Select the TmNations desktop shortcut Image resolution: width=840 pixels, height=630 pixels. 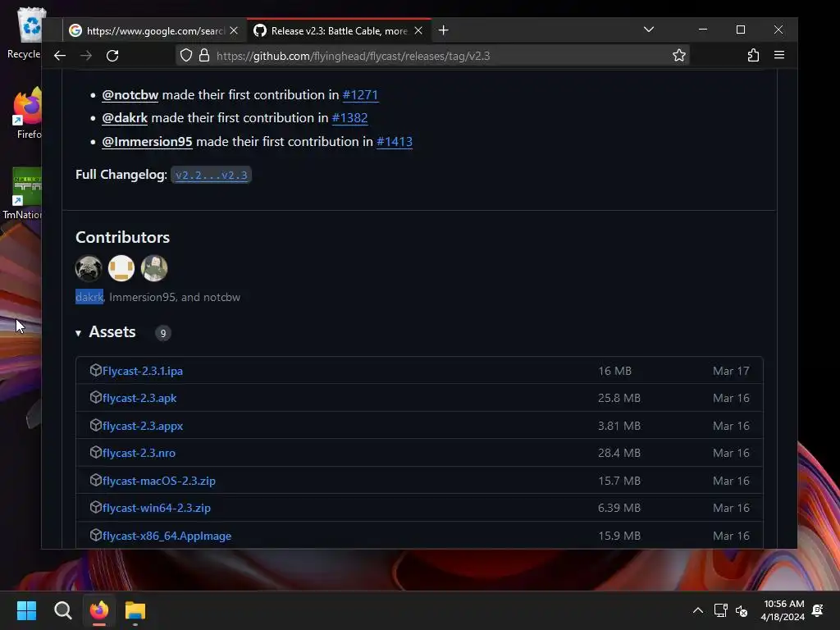pos(24,194)
